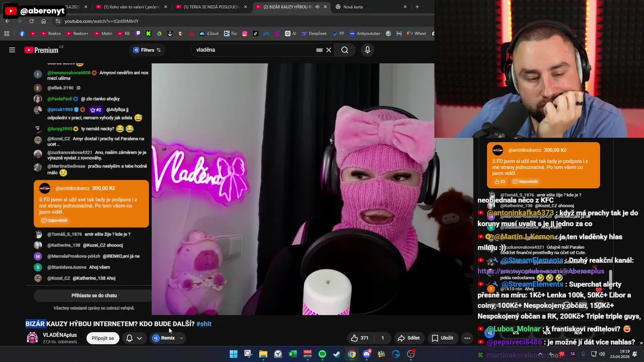The height and width of the screenshot is (362, 644).
Task: Click the Aberonplus YouTube link in overlay chat
Action: point(541,271)
